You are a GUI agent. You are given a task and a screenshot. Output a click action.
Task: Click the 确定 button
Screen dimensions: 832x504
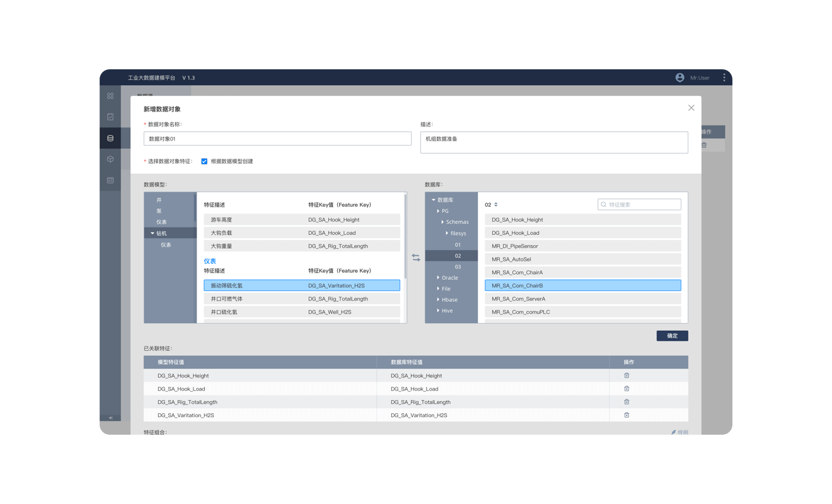point(672,336)
